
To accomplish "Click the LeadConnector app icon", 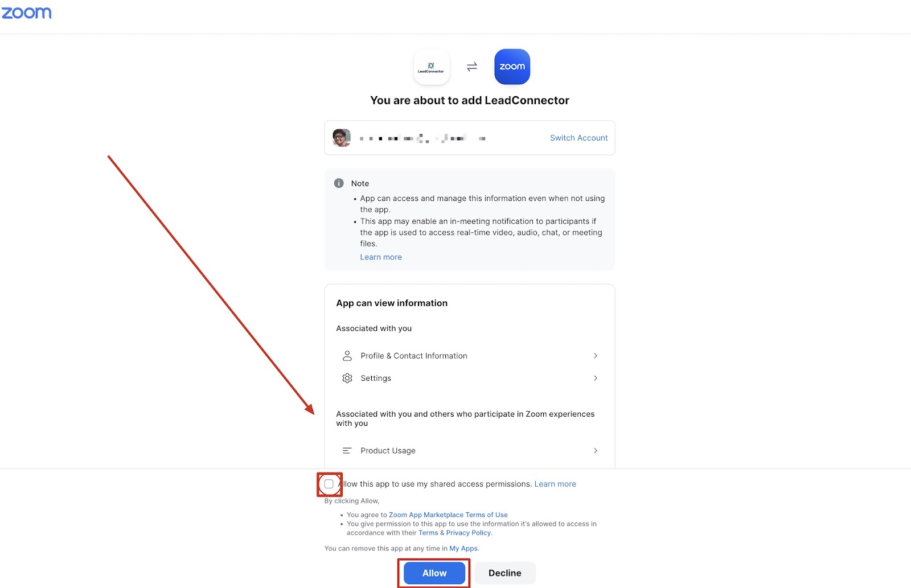I will tap(431, 67).
